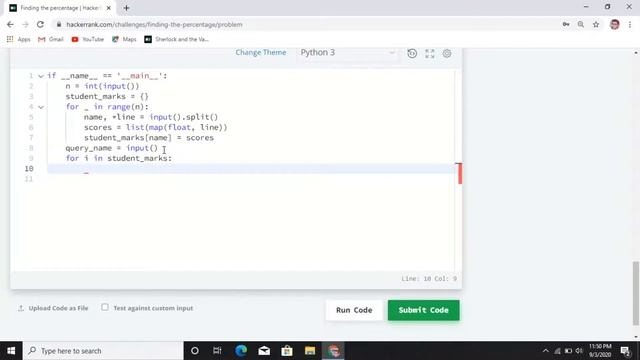
Task: Click the site padlock icon
Action: point(59,24)
